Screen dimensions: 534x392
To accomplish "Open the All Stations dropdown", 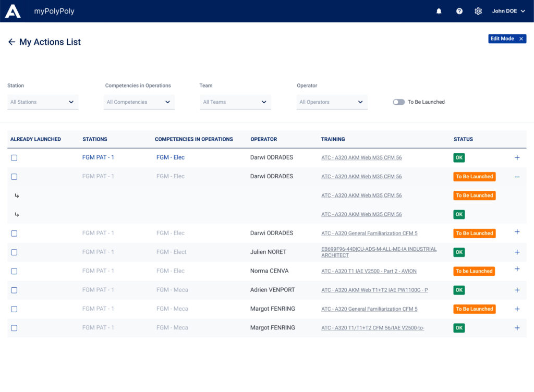I will pos(43,102).
